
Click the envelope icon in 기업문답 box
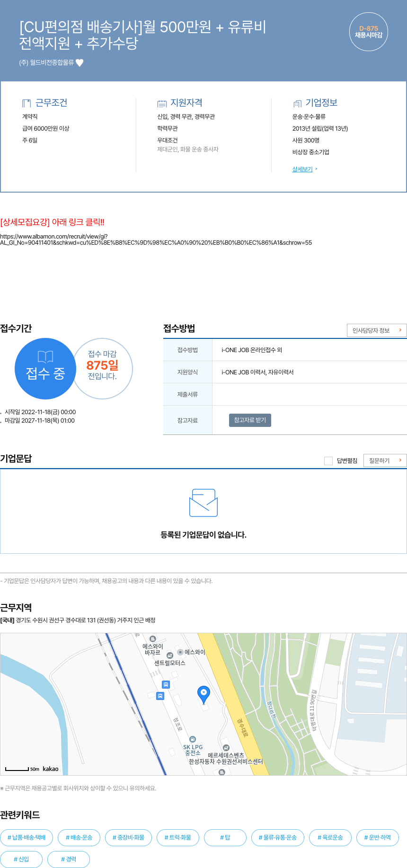[203, 503]
